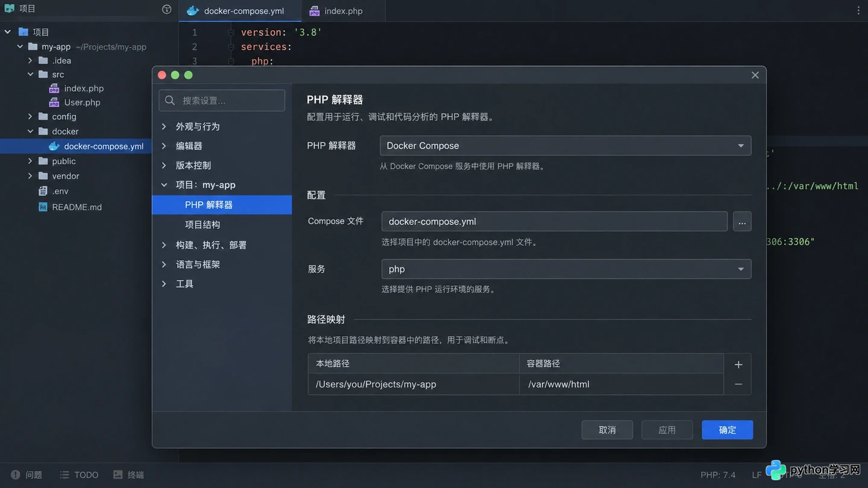Screen dimensions: 868x488
Task: Expand the .idea folder
Action: click(30, 60)
